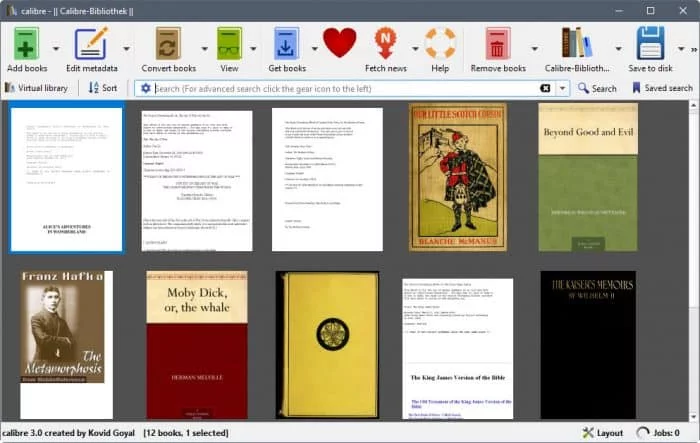Image resolution: width=700 pixels, height=443 pixels.
Task: Click the Saved search button
Action: pyautogui.click(x=662, y=88)
